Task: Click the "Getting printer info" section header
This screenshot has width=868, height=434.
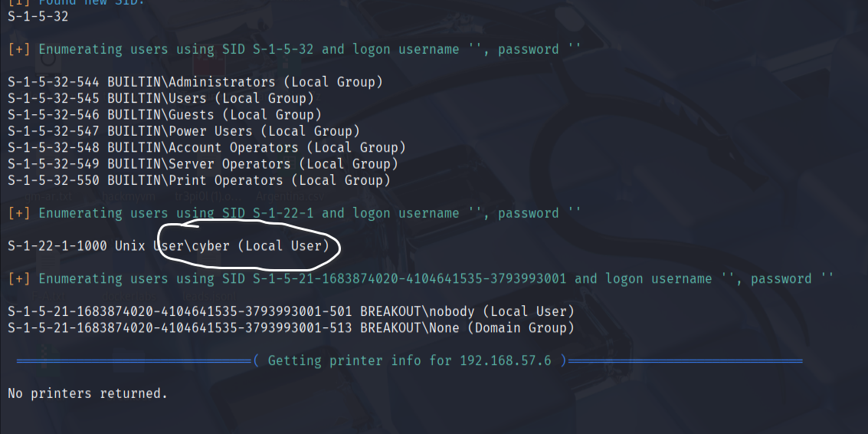Action: (410, 360)
